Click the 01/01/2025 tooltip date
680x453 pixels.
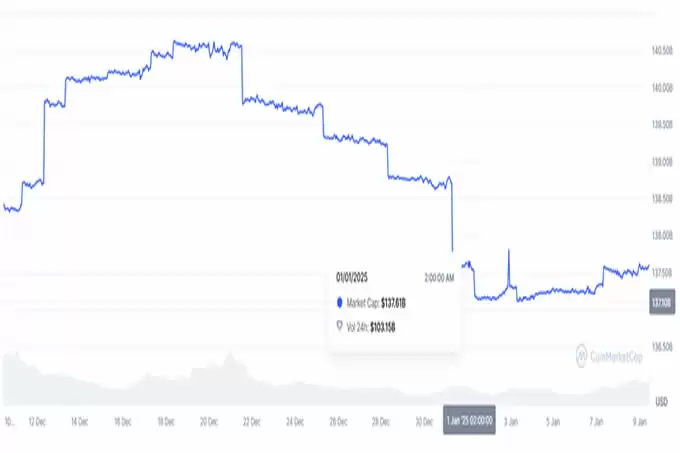(354, 277)
